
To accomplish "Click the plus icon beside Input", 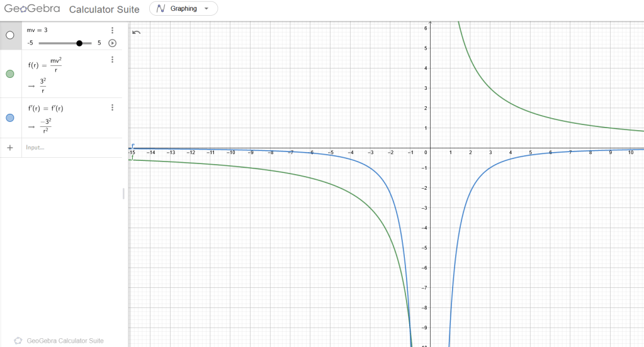I will [x=9, y=148].
